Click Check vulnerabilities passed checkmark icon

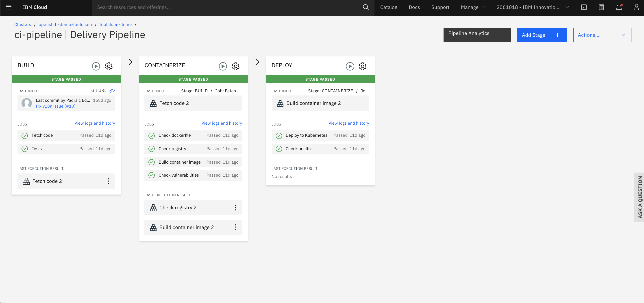coord(152,175)
